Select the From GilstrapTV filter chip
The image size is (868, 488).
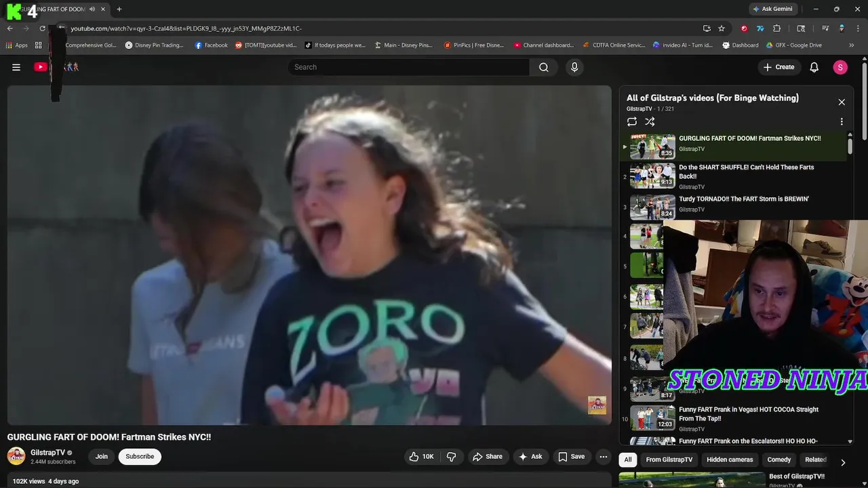pos(669,460)
